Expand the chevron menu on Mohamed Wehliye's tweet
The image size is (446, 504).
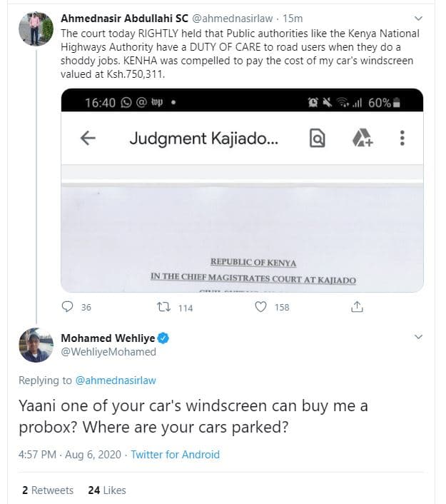coord(418,336)
